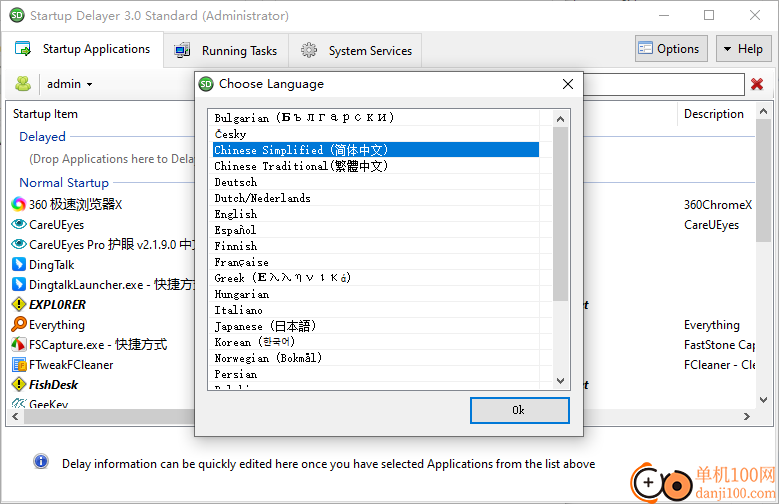779x504 pixels.
Task: Select the DingTalk startup item name
Action: tap(51, 264)
